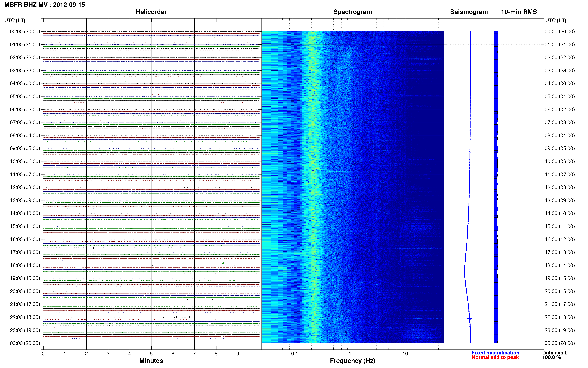The height and width of the screenshot is (368, 588).
Task: Click the red Normalised to peak legend text
Action: click(495, 357)
